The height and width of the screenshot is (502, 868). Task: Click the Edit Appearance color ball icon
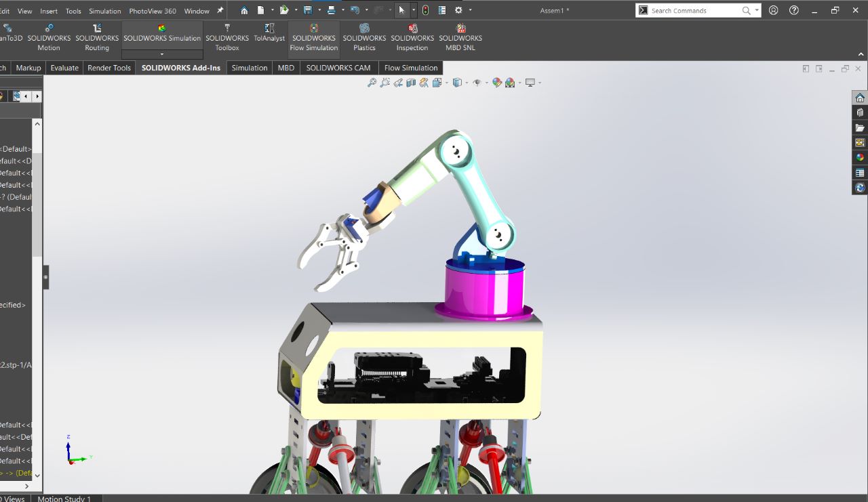point(497,83)
